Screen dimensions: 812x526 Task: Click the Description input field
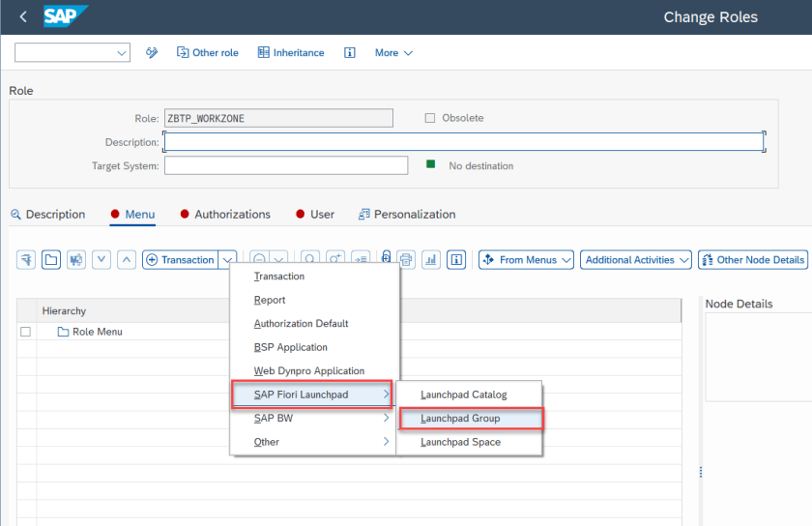pos(464,142)
